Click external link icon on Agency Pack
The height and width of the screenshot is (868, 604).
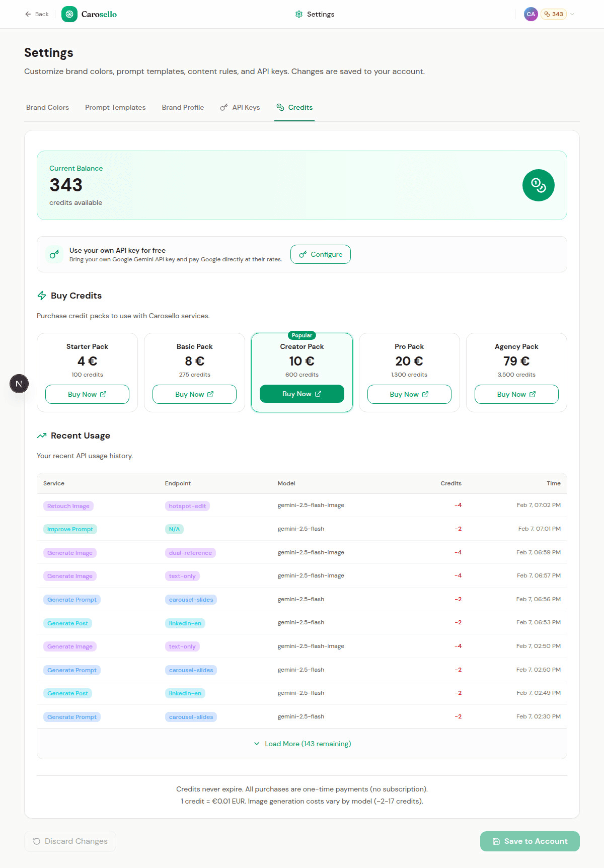[533, 394]
